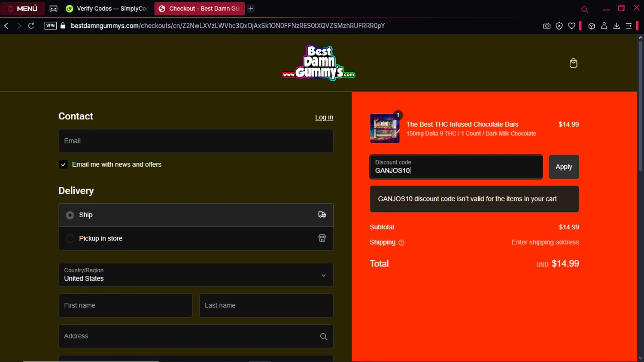Open the shopping bag cart icon
The width and height of the screenshot is (644, 362).
(573, 63)
